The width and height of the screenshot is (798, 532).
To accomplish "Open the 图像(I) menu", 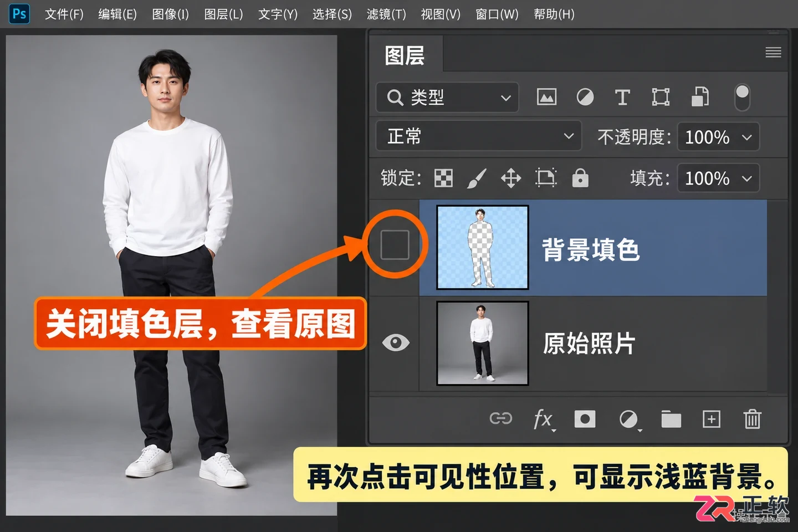I will point(171,14).
